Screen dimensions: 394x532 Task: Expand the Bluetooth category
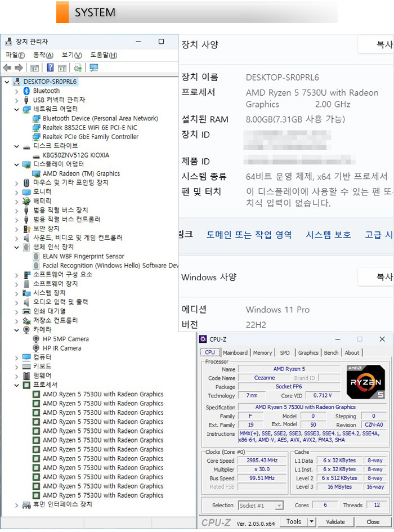point(16,91)
